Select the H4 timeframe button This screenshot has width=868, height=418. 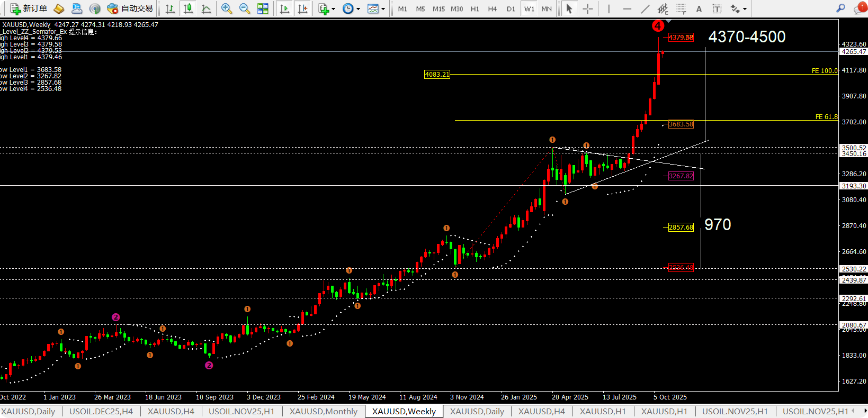point(492,9)
